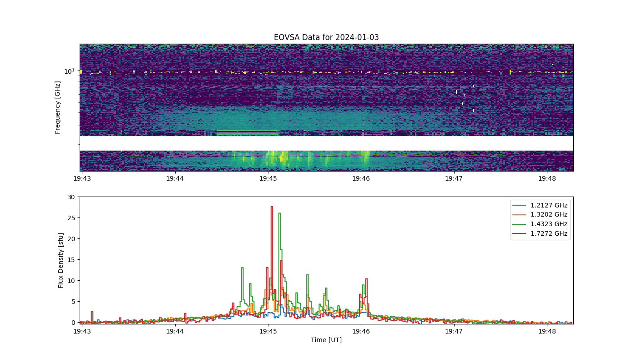637x364 pixels.
Task: Click the blue 1.2127 GHz legend line
Action: coord(520,205)
